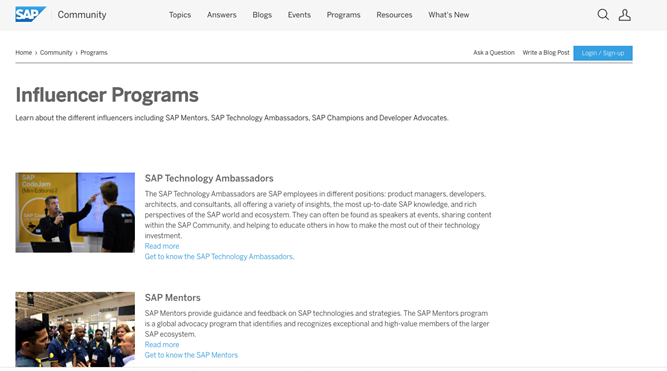Open the Topics menu
Viewport: 667px width, 371px height.
tap(180, 15)
